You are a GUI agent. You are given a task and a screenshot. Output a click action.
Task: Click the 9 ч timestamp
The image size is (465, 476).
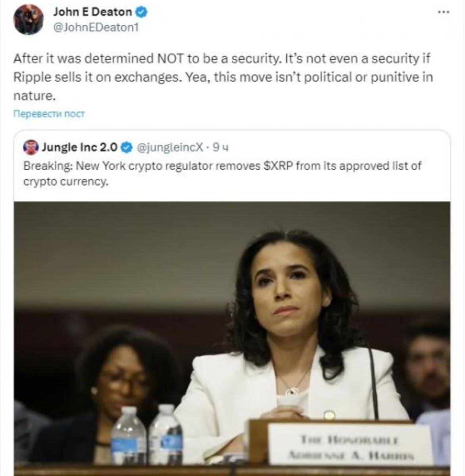click(221, 148)
